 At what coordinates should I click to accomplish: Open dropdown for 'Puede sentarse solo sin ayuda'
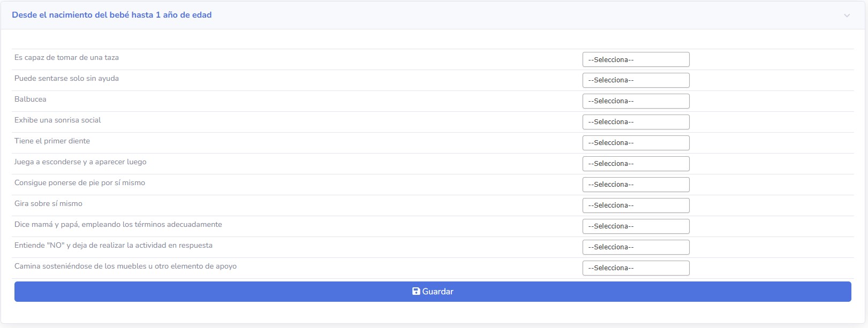pos(636,80)
